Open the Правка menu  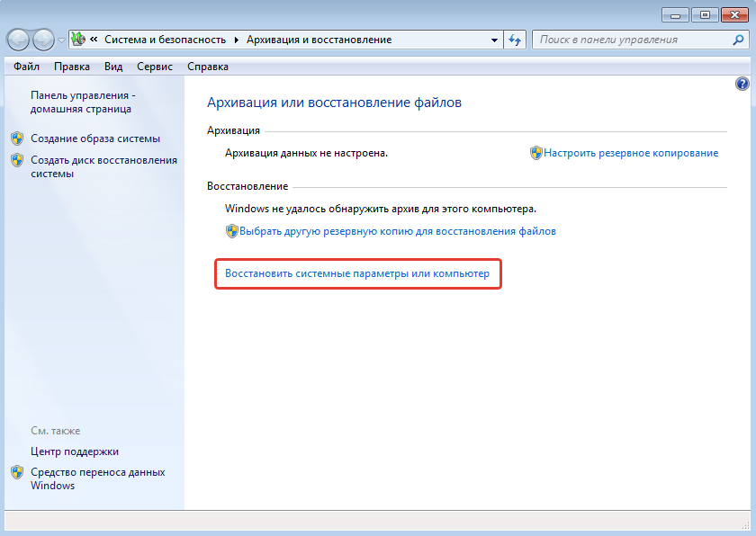click(x=72, y=67)
